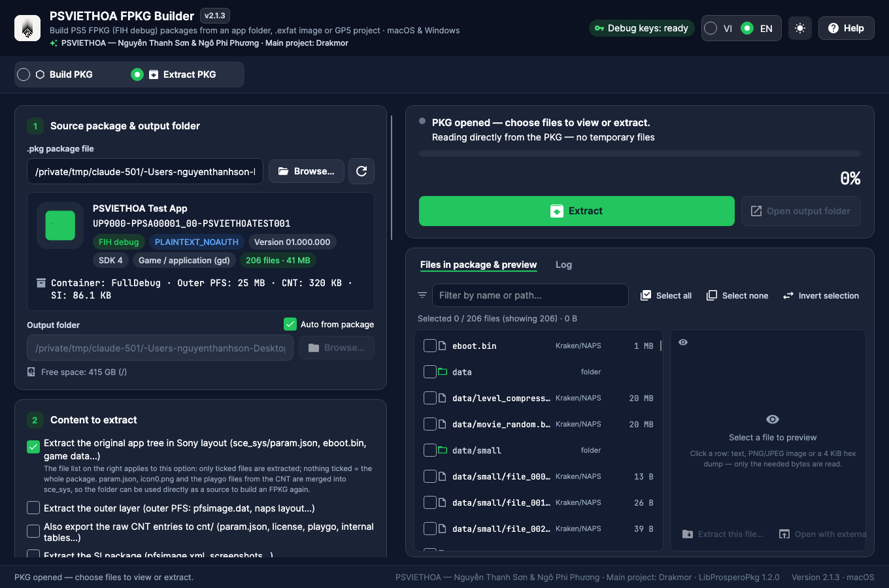Click the PSVIETHOA Test App green thumbnail

pyautogui.click(x=60, y=225)
